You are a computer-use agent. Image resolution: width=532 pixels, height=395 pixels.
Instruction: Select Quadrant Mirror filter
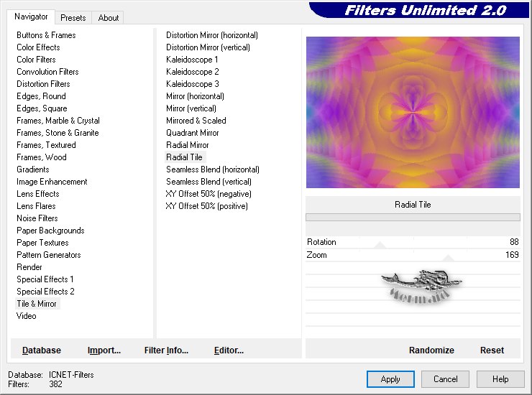tap(193, 133)
